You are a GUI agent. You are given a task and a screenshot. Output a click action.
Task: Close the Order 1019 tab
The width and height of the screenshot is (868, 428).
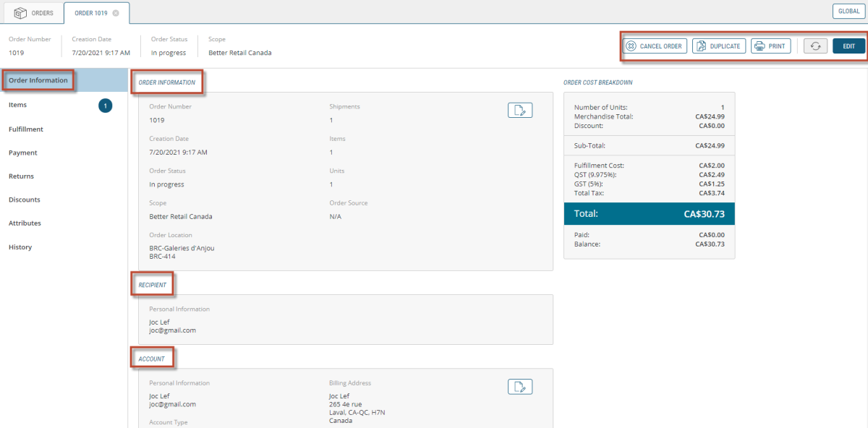pos(116,13)
